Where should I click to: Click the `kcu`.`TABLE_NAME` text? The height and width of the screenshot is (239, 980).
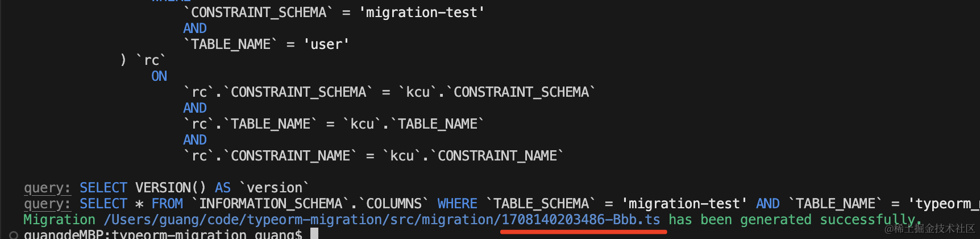(x=414, y=124)
